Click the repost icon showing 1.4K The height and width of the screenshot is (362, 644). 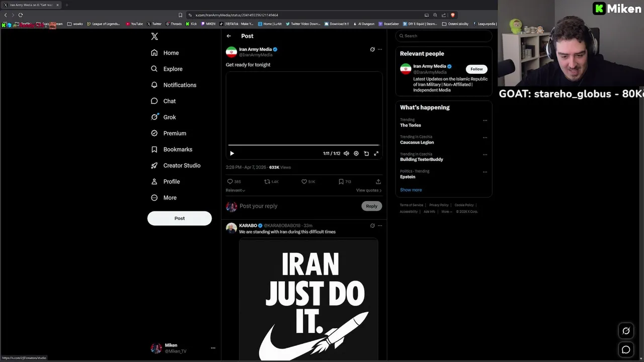267,182
